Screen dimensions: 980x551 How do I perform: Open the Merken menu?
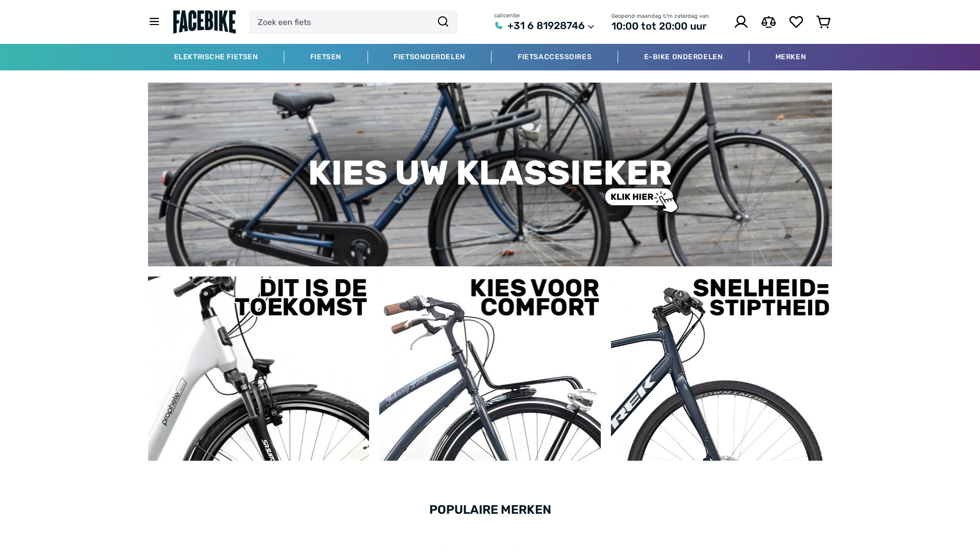point(791,57)
